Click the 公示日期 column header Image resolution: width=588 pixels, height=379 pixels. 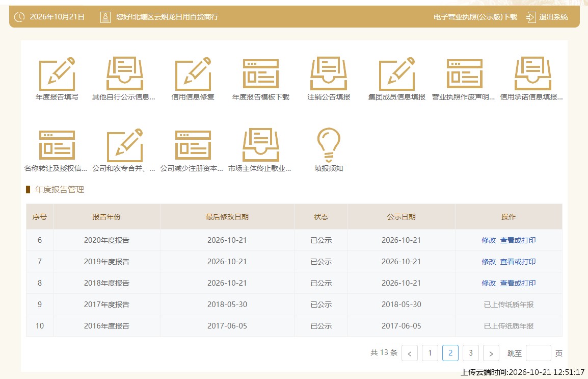click(x=401, y=217)
